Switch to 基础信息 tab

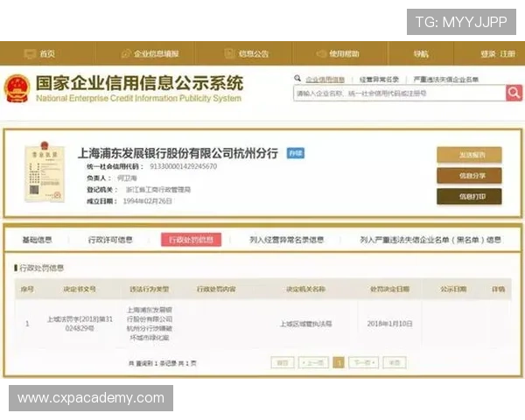(37, 240)
